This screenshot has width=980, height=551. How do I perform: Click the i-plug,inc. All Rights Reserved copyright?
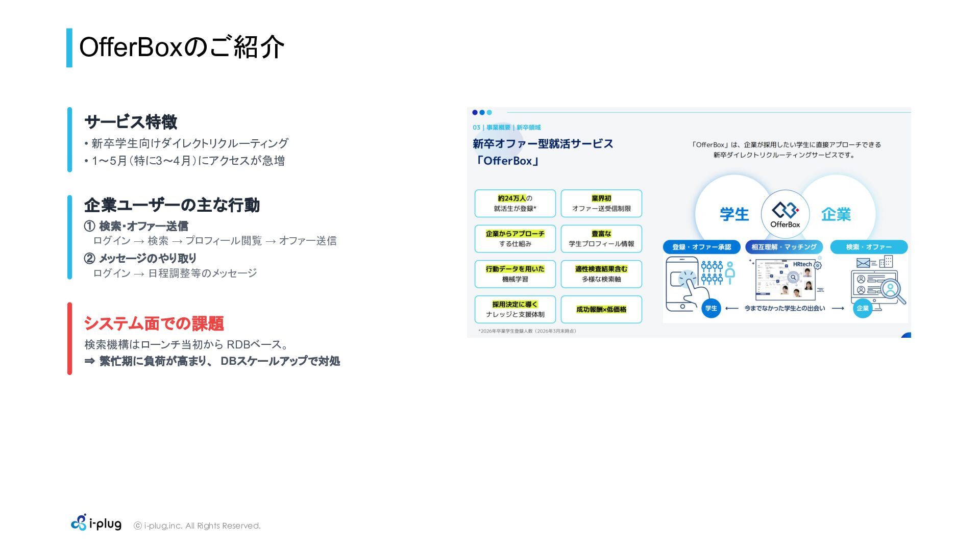tap(197, 525)
